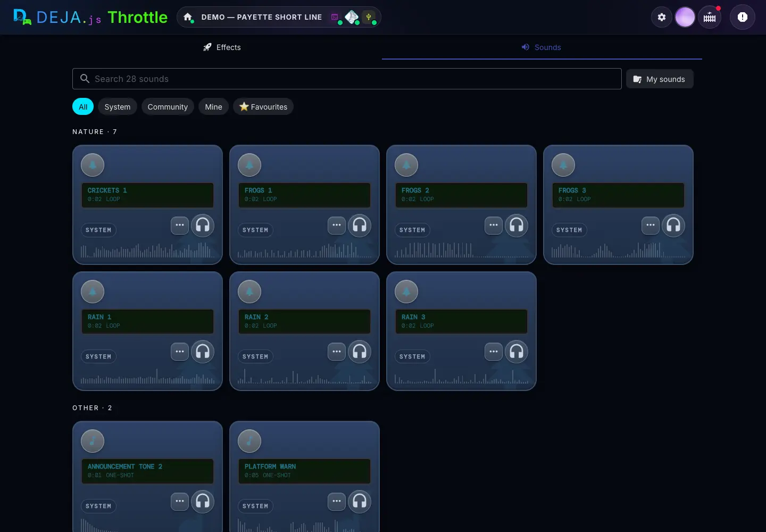Preview Frogs 3 with the headphones button

click(x=673, y=225)
